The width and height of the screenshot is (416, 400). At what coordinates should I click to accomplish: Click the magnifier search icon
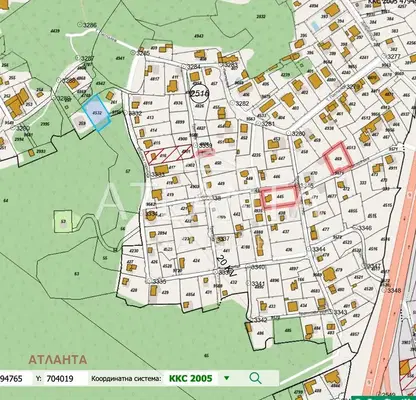(255, 378)
